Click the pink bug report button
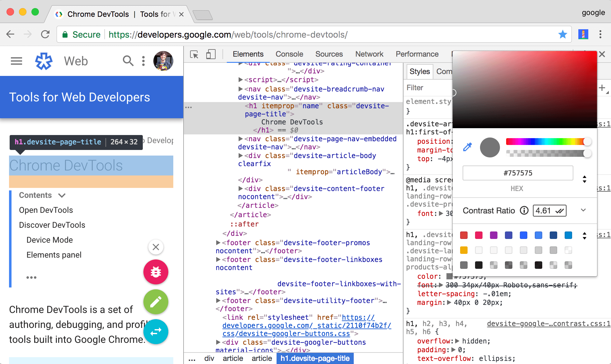Screen dimensions: 611x364 click(x=156, y=272)
